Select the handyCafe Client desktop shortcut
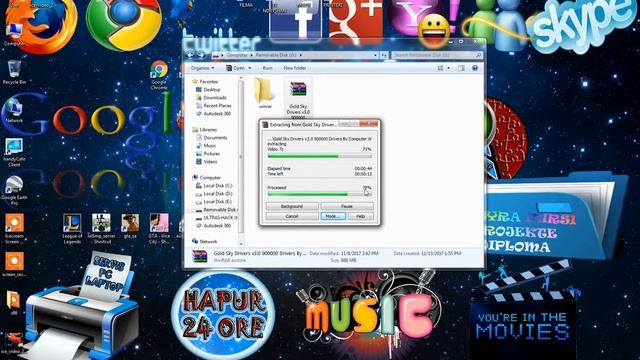Screen dimensions: 640x360 tap(14, 153)
